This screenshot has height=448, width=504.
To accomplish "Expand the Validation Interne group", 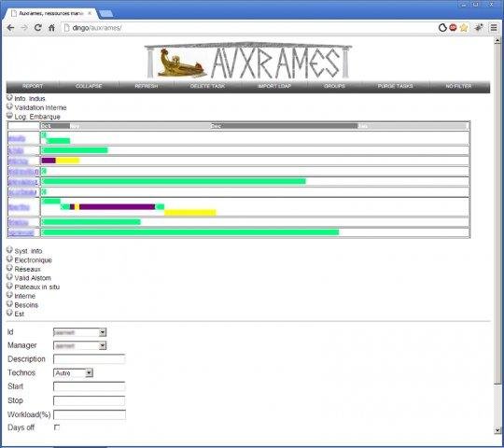I will click(9, 106).
